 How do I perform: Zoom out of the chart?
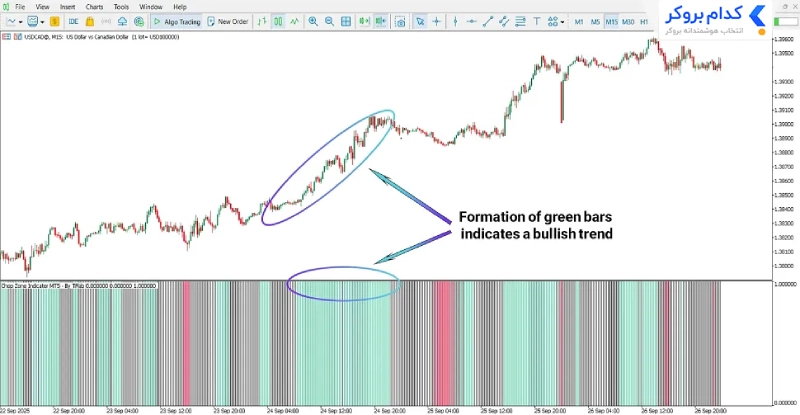point(329,21)
